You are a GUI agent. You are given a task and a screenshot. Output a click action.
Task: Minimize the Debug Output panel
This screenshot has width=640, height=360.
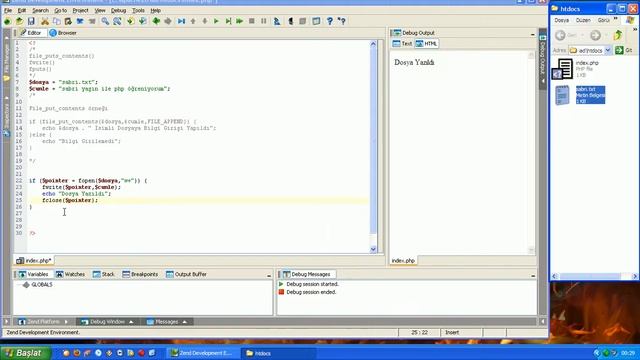[533, 35]
